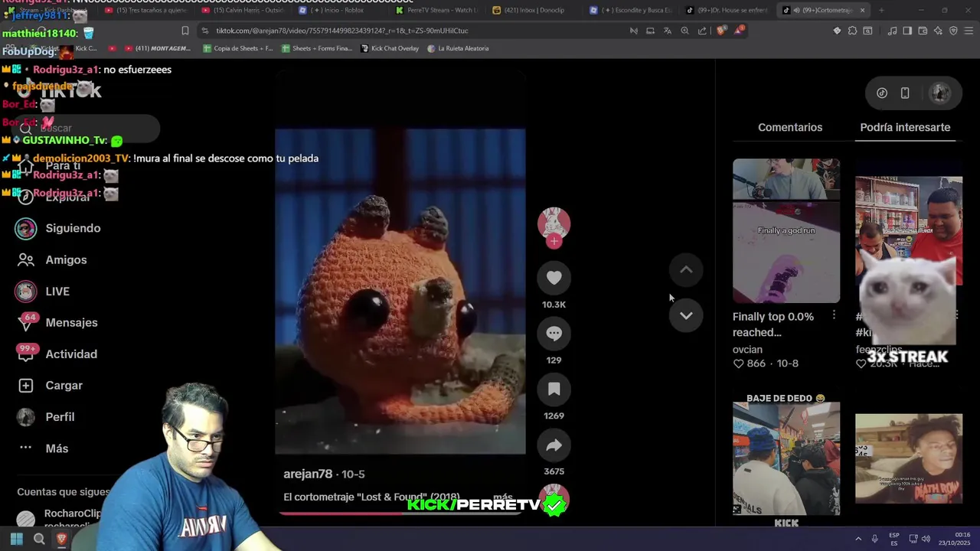Go to the next video with the down chevron

tap(686, 315)
